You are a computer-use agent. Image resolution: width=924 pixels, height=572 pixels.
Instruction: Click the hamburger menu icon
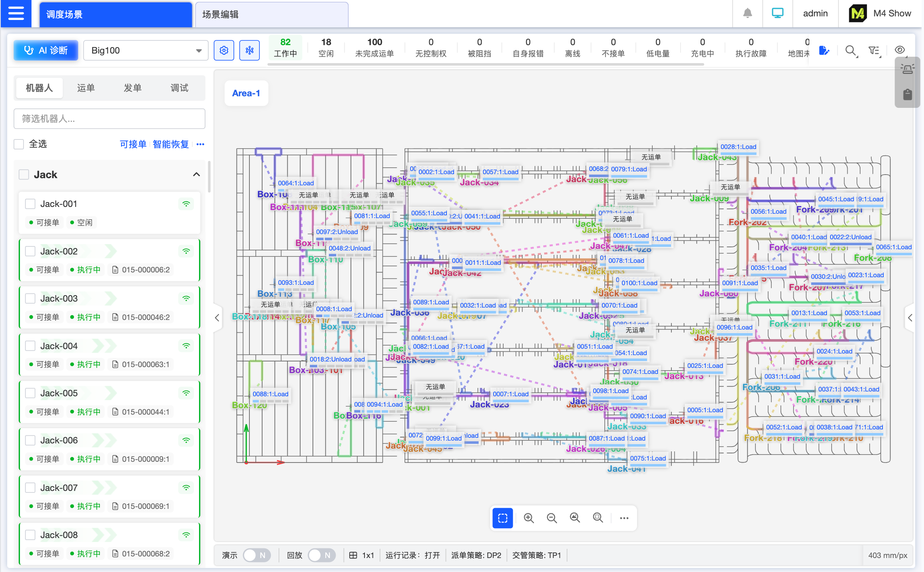pyautogui.click(x=16, y=14)
